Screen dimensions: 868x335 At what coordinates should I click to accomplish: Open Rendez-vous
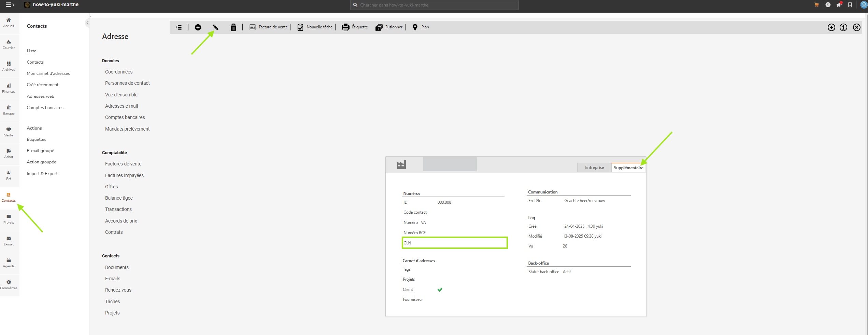(x=118, y=290)
